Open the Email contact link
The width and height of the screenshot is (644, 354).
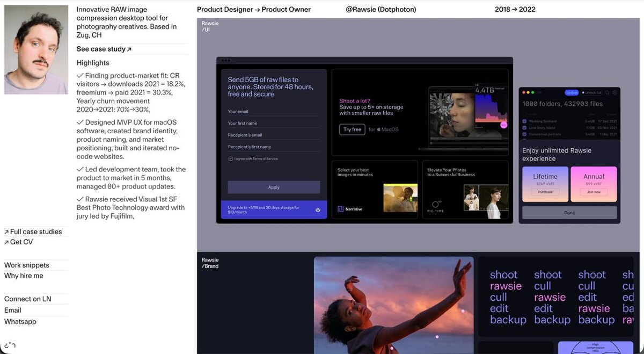pos(13,310)
